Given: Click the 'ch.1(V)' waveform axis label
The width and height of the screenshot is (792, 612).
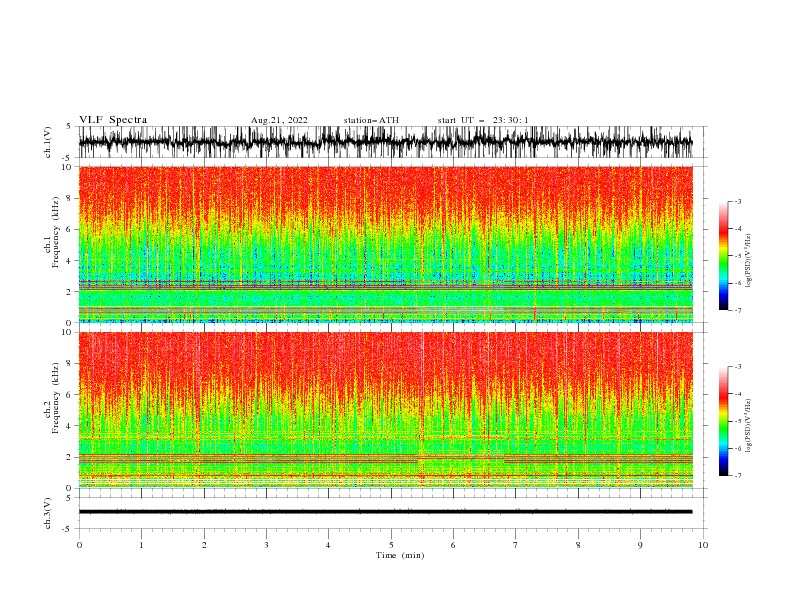Looking at the screenshot, I should (x=48, y=142).
